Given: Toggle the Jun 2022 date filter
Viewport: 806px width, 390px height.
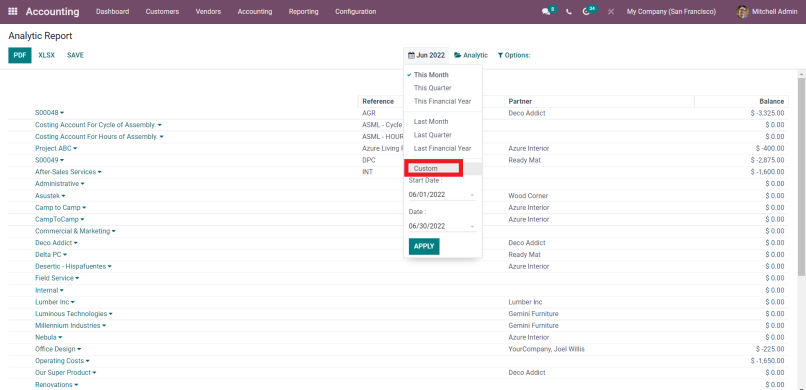Looking at the screenshot, I should point(426,55).
